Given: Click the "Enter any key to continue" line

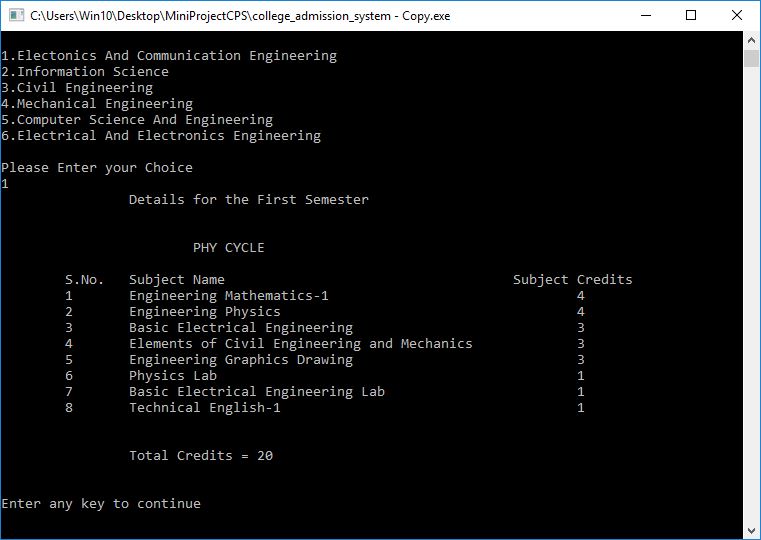Looking at the screenshot, I should pos(101,503).
